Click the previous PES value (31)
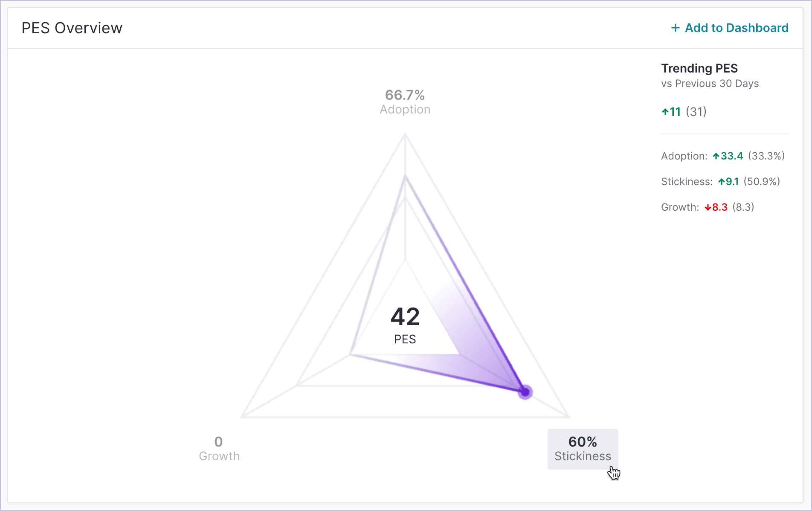The image size is (812, 511). pos(696,112)
